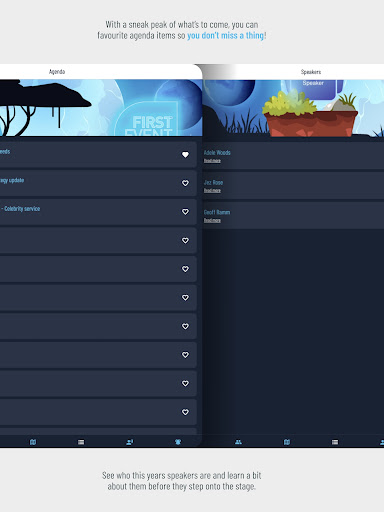Select speaker name Geoff Ramm
This screenshot has width=384, height=512.
217,212
